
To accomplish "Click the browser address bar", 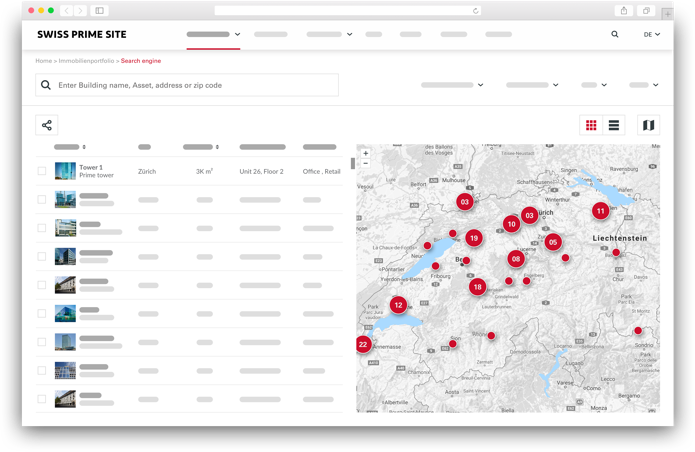I will [x=348, y=11].
